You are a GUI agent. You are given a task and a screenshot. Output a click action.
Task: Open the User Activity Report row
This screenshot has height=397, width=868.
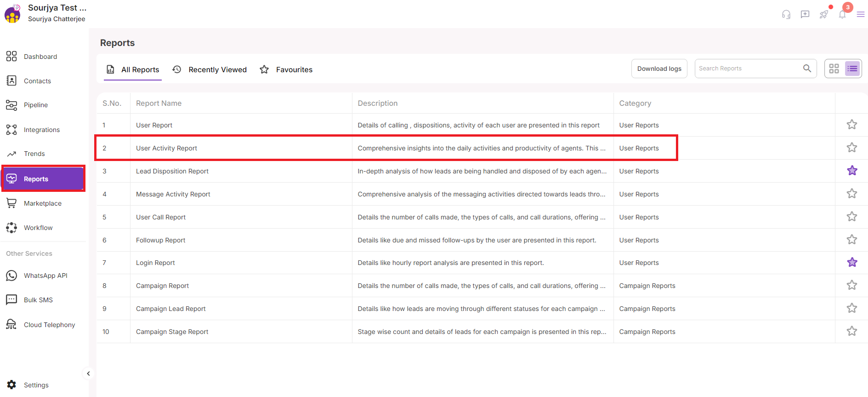(166, 148)
